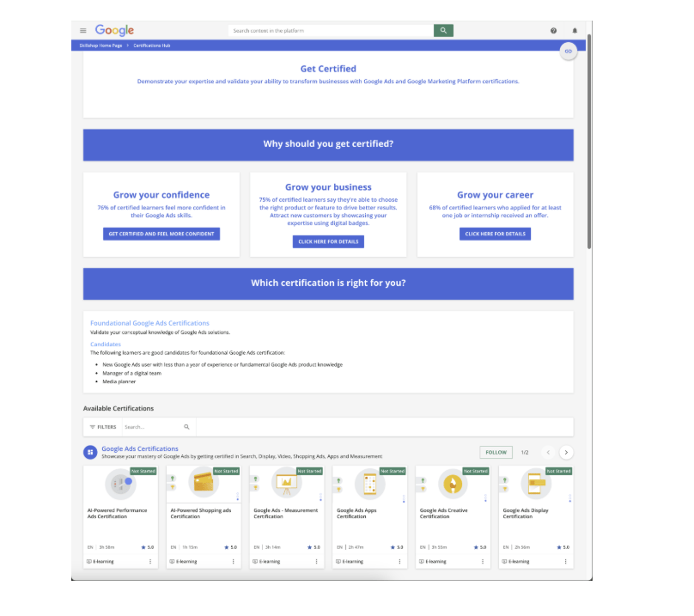Click the magnifier icon in the filter search
Viewport: 694px width, 616px height.
pyautogui.click(x=186, y=427)
